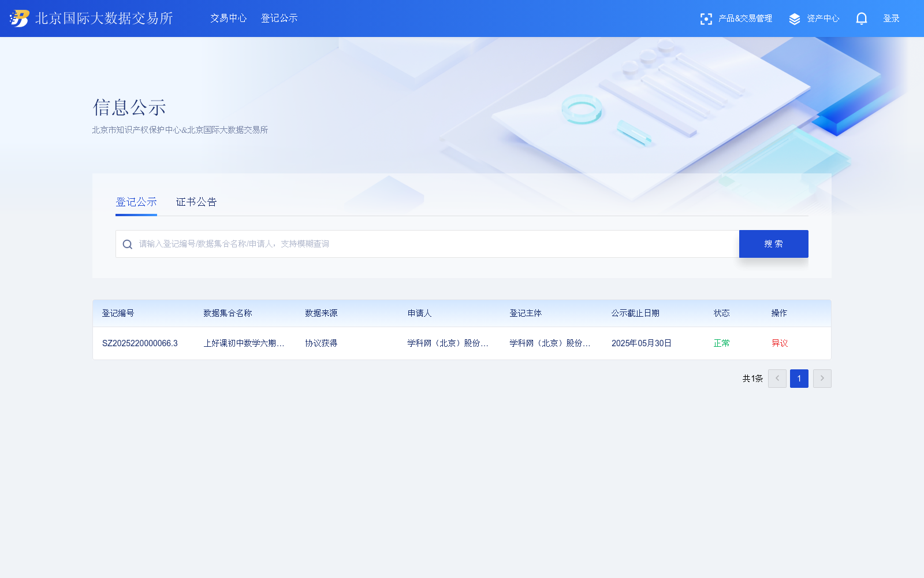Click deadline 2025年05月30日
This screenshot has height=578, width=924.
[642, 343]
